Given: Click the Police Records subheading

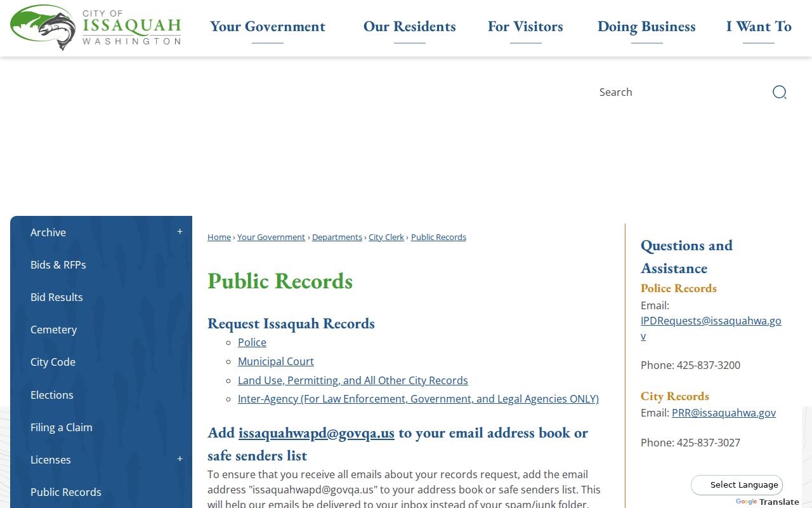Looking at the screenshot, I should tap(679, 288).
